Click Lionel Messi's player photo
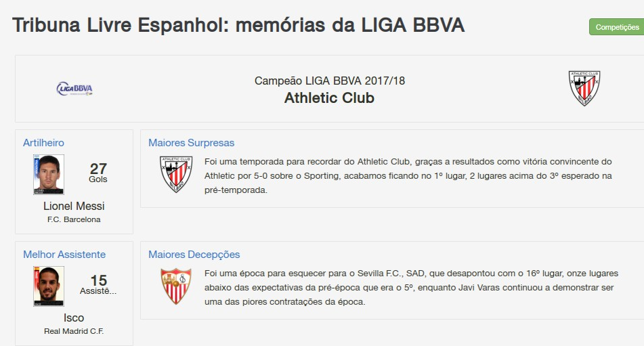The image size is (644, 346). tap(48, 175)
